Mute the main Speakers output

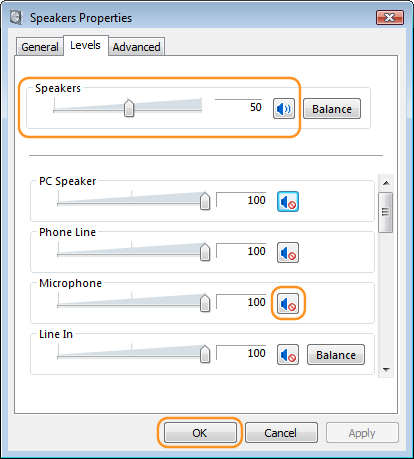pos(284,109)
